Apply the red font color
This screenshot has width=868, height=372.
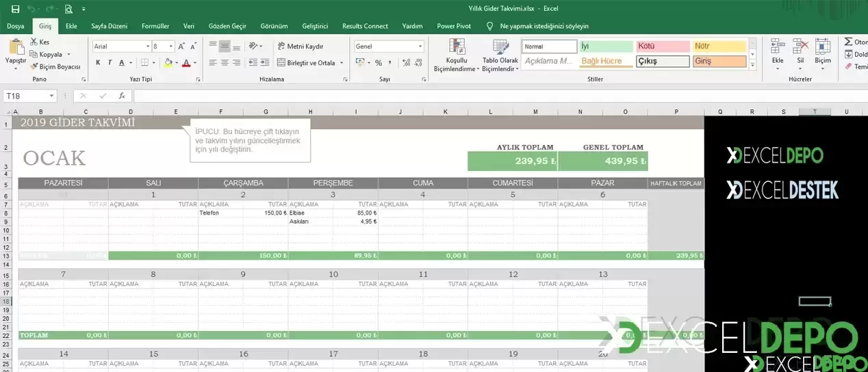tap(186, 63)
